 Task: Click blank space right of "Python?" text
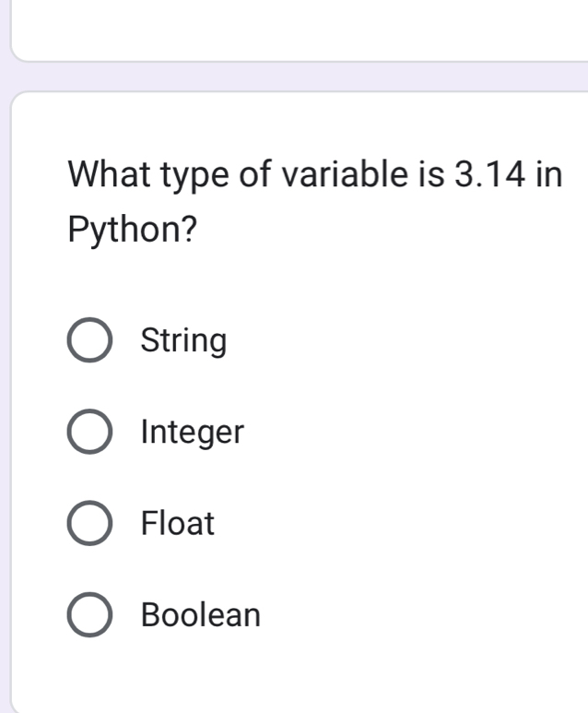[x=387, y=230]
